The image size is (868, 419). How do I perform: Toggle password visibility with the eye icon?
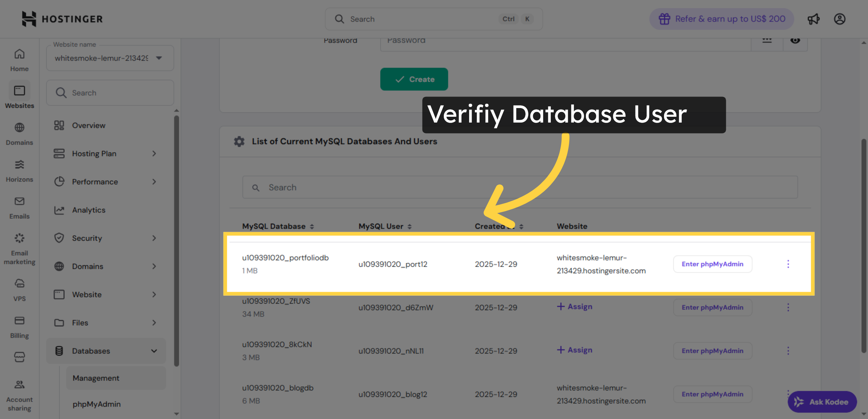tap(795, 40)
